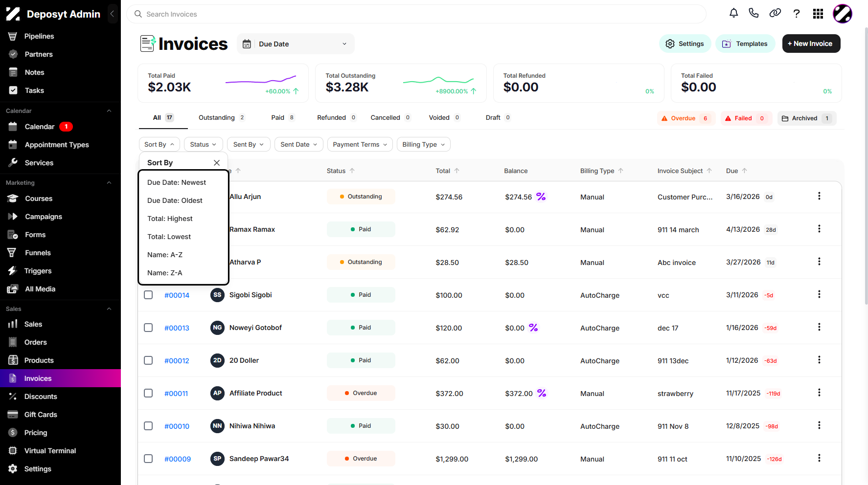Select checkbox for invoice #00013
Viewport: 868px width, 485px height.
click(x=148, y=328)
